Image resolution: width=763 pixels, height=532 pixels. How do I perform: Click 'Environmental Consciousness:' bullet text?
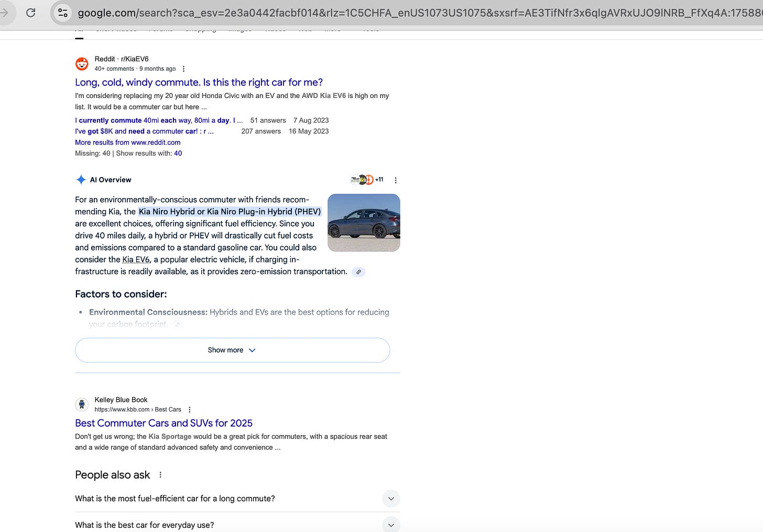148,312
